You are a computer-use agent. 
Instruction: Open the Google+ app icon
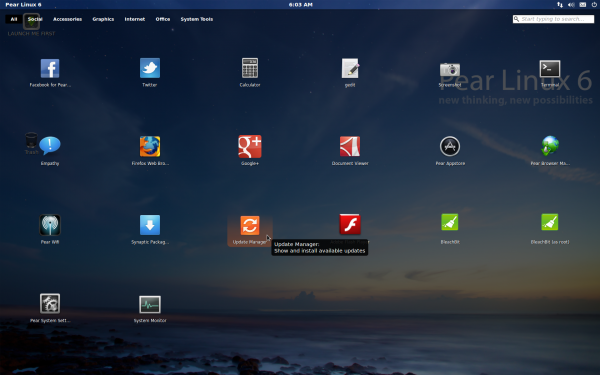[250, 146]
